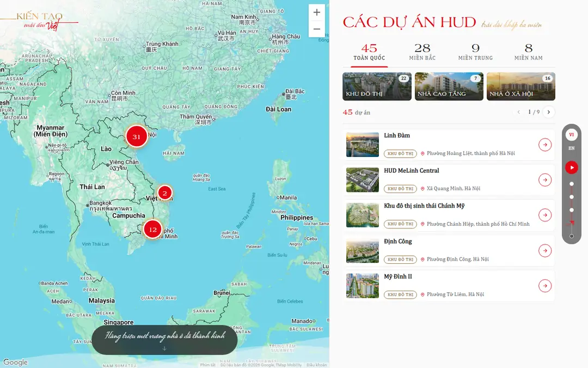Viewport: 588px width, 368px height.
Task: Click Khu Đô Thị tag on Mỹ Đình II row
Action: (400, 295)
